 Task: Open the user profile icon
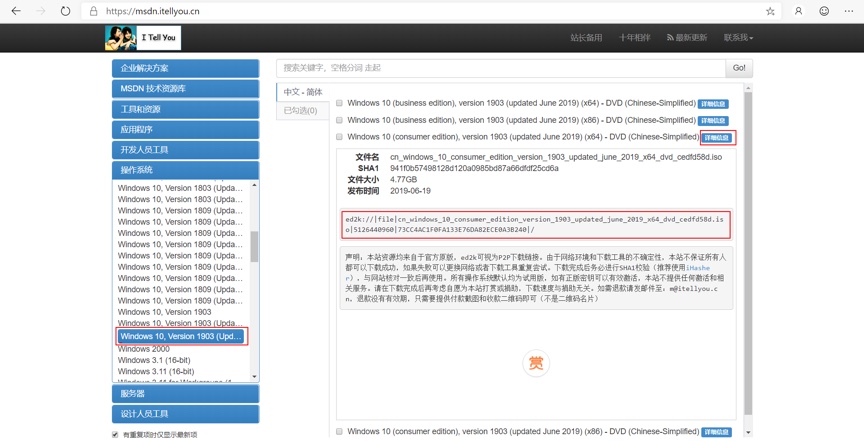(798, 11)
